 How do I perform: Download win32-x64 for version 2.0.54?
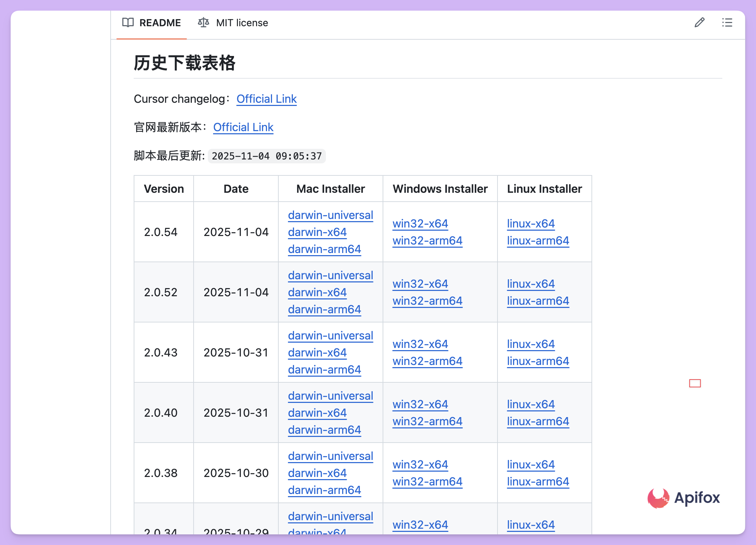(x=420, y=224)
